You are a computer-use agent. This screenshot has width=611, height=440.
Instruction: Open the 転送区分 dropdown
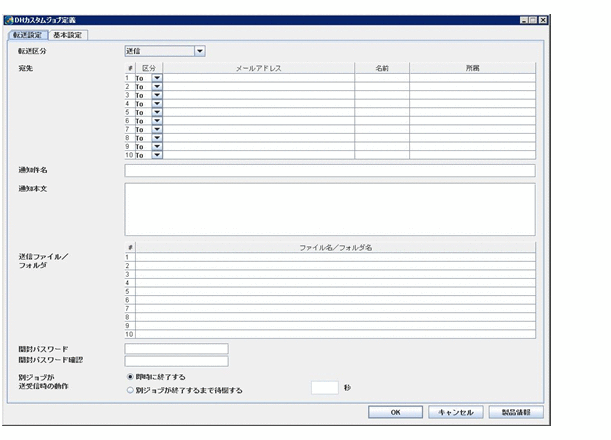199,50
